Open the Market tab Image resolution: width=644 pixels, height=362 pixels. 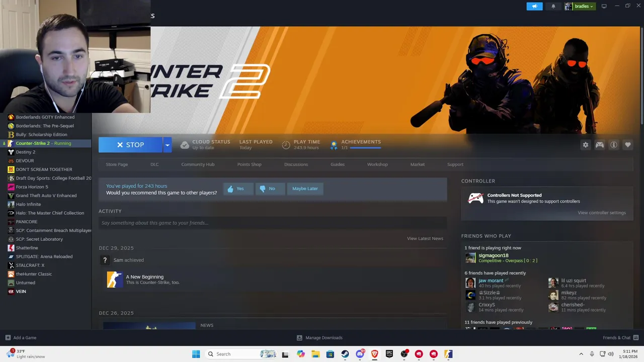[x=418, y=164]
